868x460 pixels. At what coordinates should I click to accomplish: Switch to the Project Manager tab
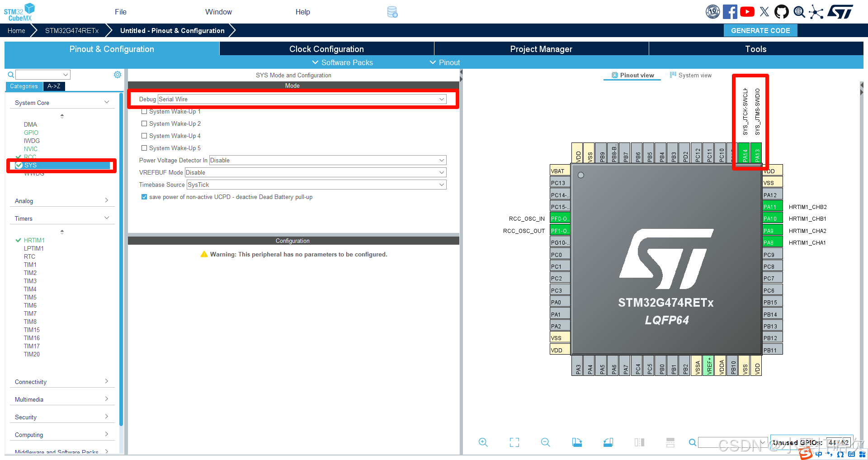tap(541, 49)
